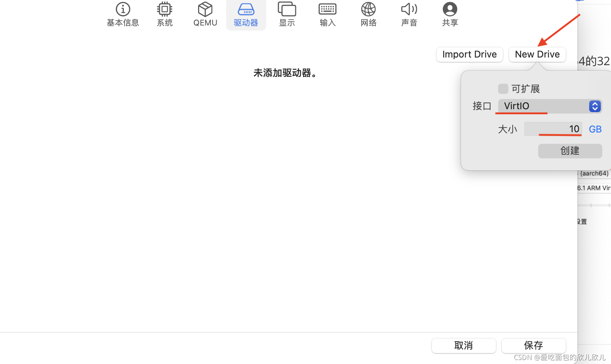This screenshot has width=611, height=364.
Task: Open the 基本信息 settings tab icon
Action: point(123,15)
